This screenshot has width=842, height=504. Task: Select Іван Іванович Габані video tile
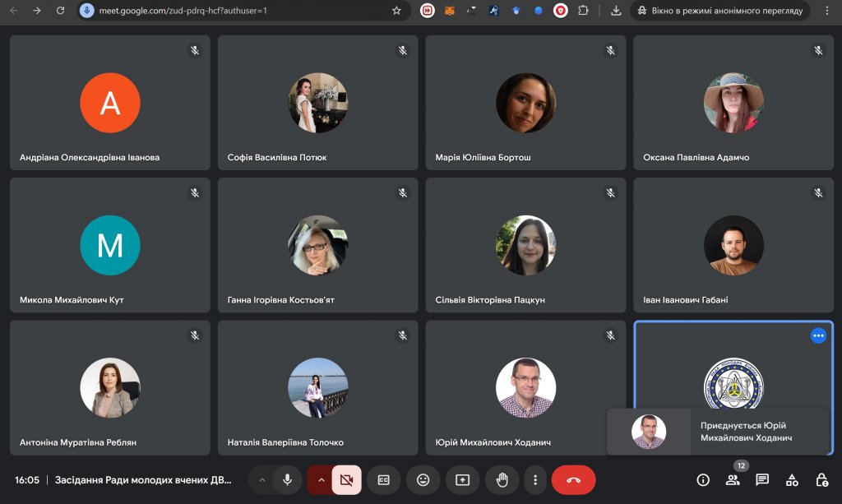click(733, 245)
